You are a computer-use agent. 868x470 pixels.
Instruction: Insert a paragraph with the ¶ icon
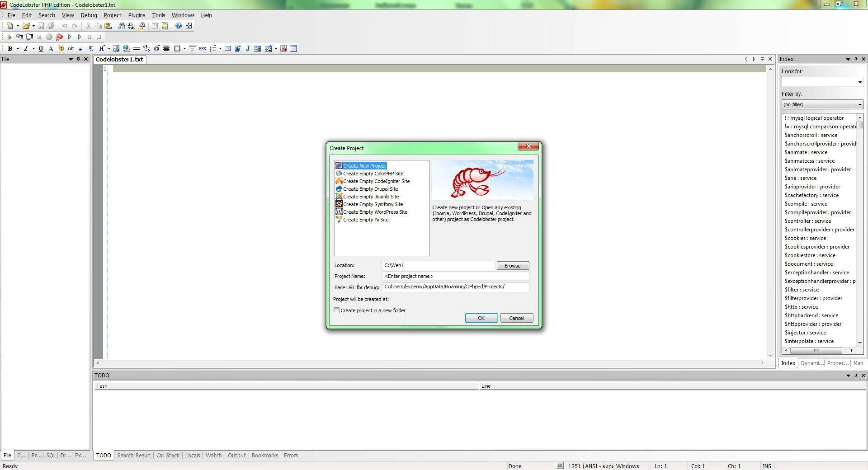pyautogui.click(x=91, y=48)
